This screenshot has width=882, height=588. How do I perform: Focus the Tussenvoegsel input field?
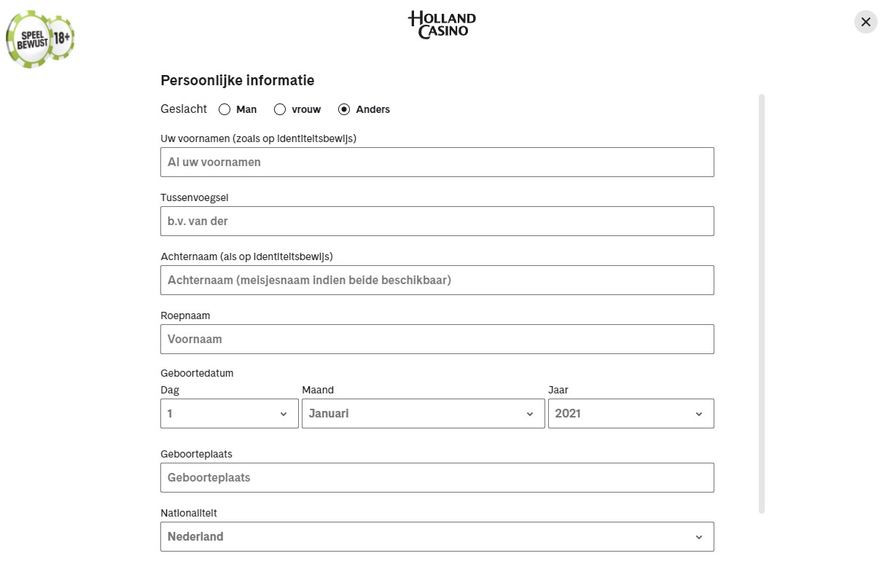coord(437,221)
